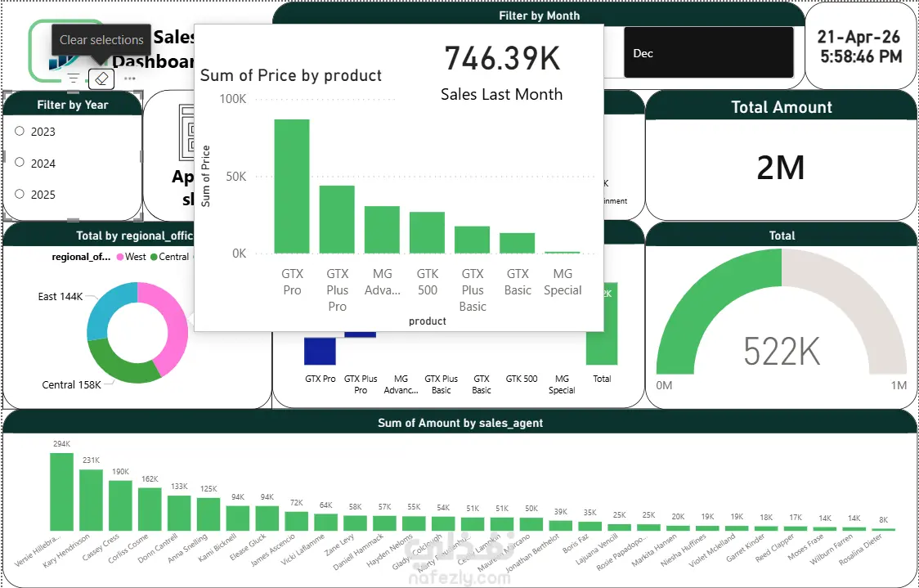919x588 pixels.
Task: Click the 746.39K Sales Last Month value
Action: (x=502, y=59)
